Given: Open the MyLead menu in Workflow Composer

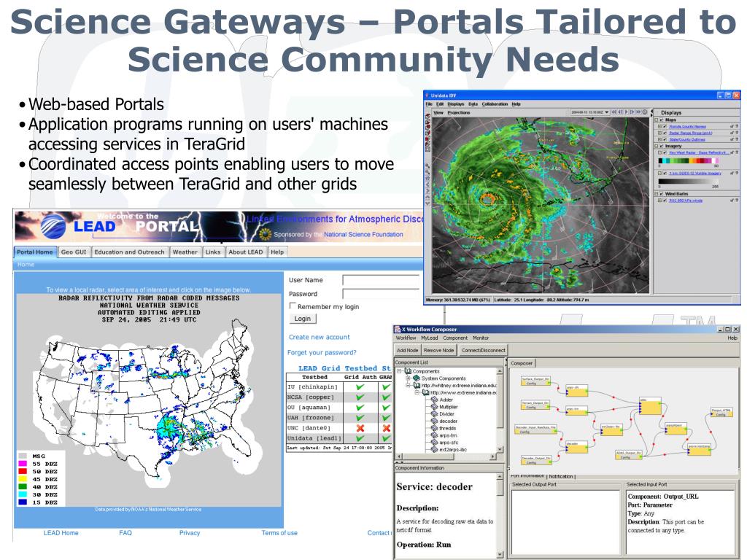Looking at the screenshot, I should click(429, 338).
